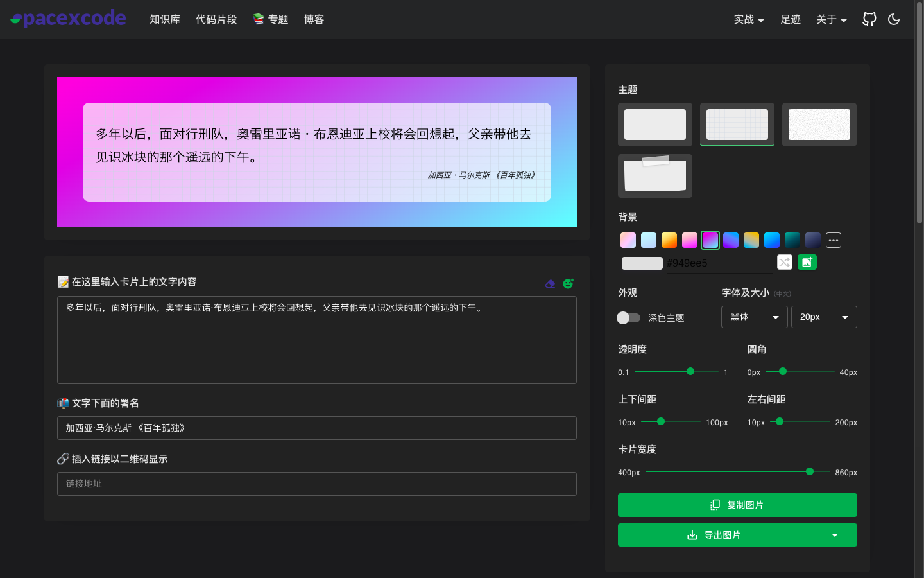Click the 链接地址 input field
Screen dimensions: 924x578
pyautogui.click(x=316, y=484)
